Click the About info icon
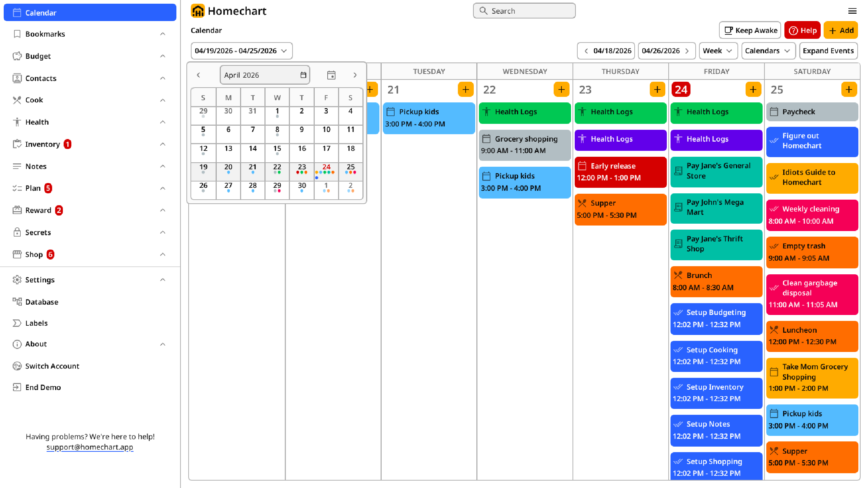 point(17,344)
